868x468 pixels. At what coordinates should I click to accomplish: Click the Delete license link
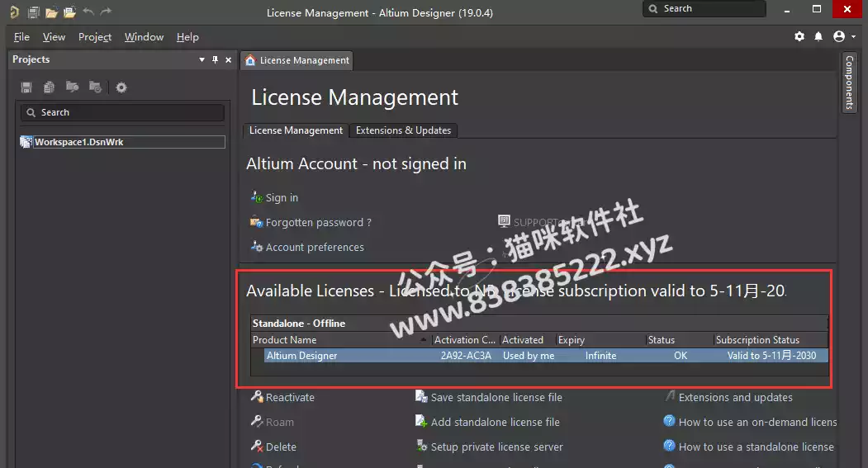pyautogui.click(x=281, y=447)
